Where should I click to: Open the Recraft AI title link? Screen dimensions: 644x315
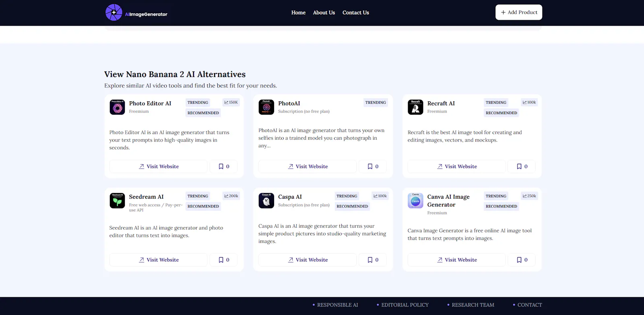click(x=441, y=103)
